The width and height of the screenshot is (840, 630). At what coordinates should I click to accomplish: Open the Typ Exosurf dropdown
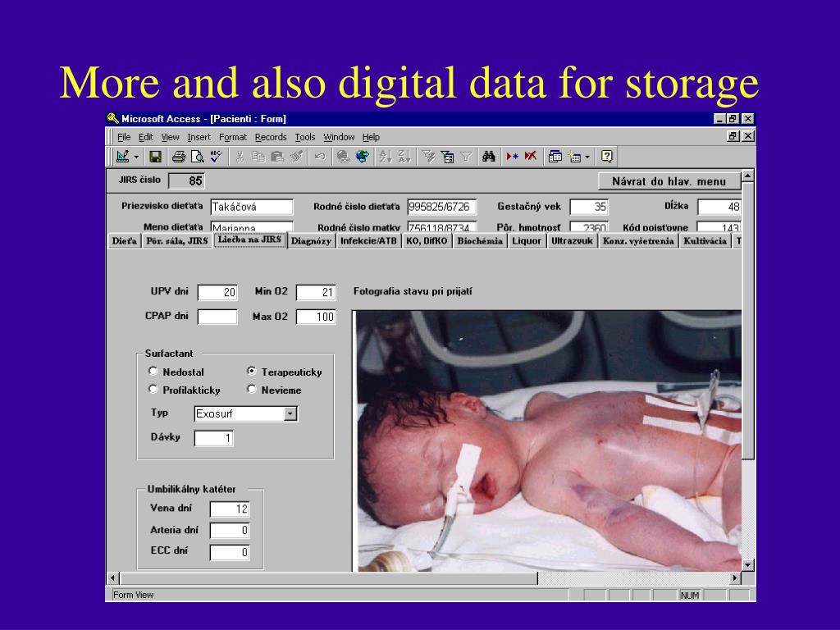(x=290, y=413)
